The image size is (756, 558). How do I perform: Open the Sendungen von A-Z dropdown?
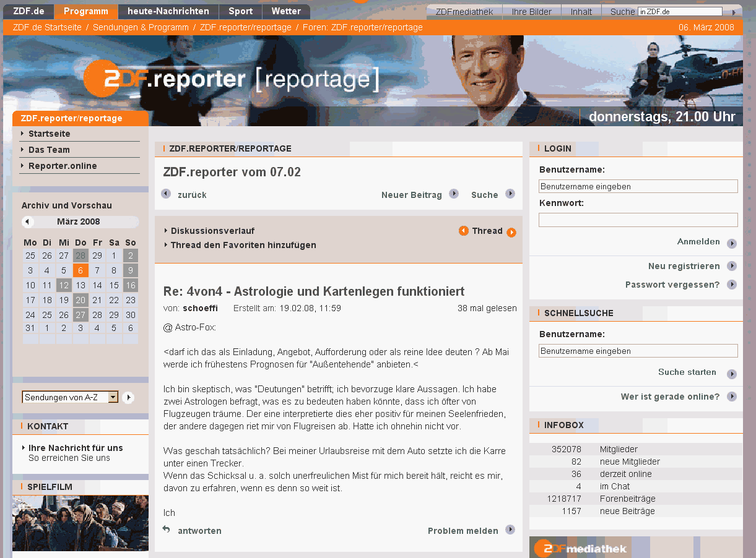70,398
